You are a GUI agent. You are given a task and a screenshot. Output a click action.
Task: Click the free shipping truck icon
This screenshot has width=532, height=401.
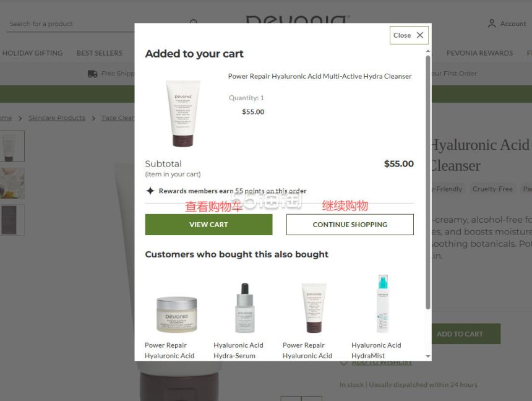[92, 74]
